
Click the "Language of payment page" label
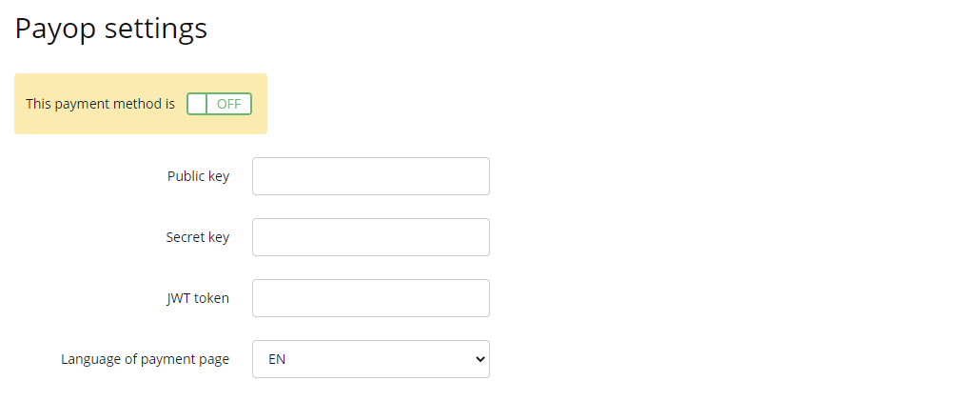click(x=145, y=360)
